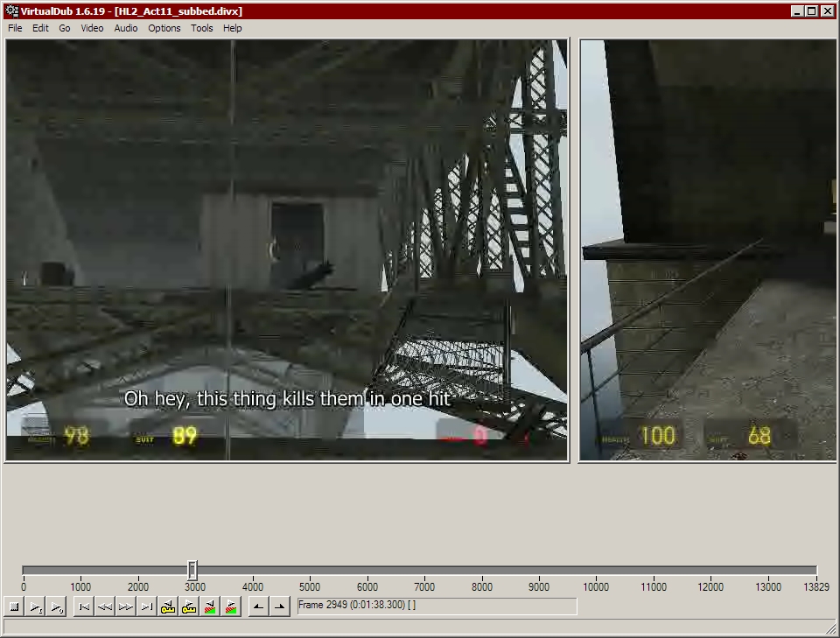840x638 pixels.
Task: Scan backward to previous scene change
Action: [x=209, y=606]
